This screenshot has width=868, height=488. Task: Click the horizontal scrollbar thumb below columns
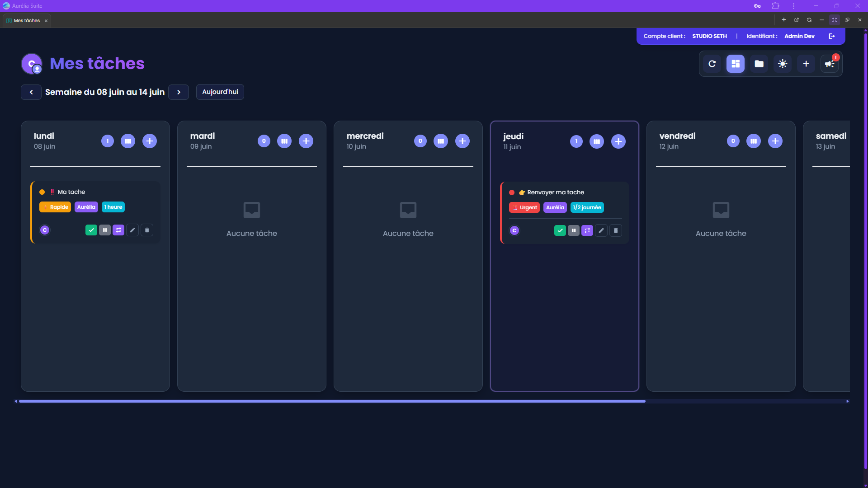coord(332,401)
